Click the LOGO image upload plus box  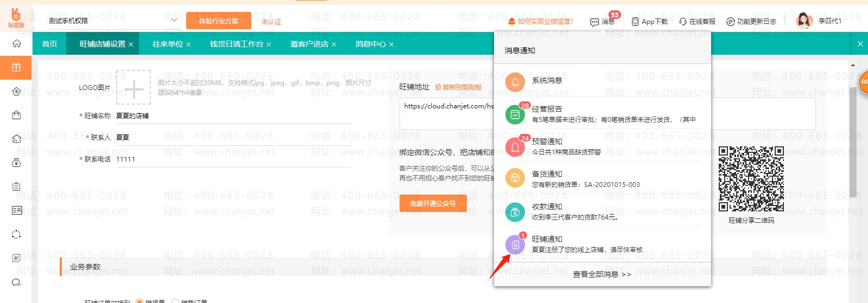134,87
